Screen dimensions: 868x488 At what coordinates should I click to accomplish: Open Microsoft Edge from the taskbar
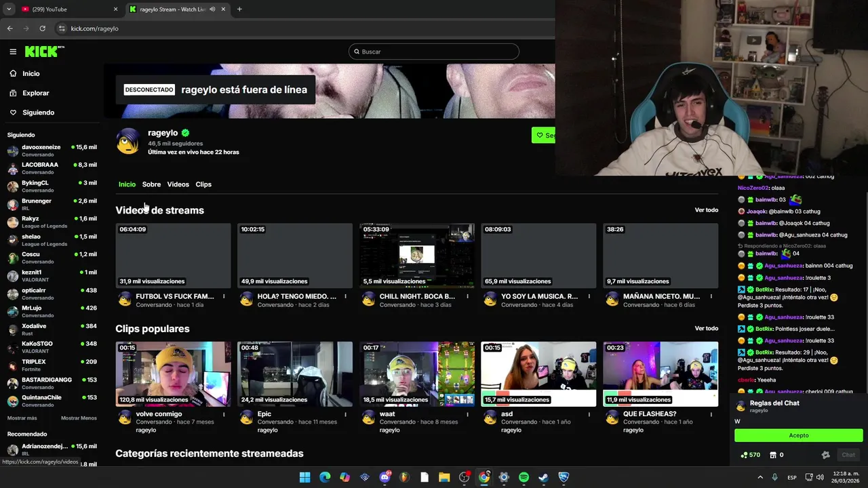(x=325, y=477)
